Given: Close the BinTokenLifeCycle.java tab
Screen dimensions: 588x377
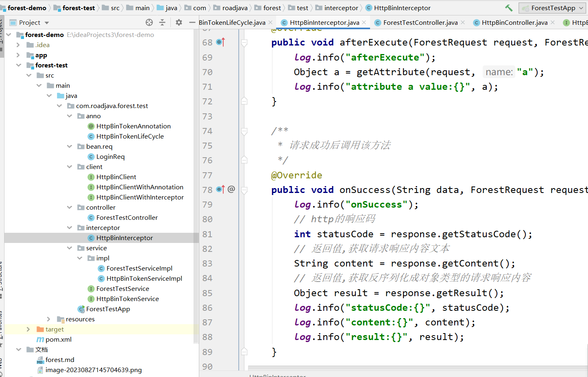Looking at the screenshot, I should (271, 23).
